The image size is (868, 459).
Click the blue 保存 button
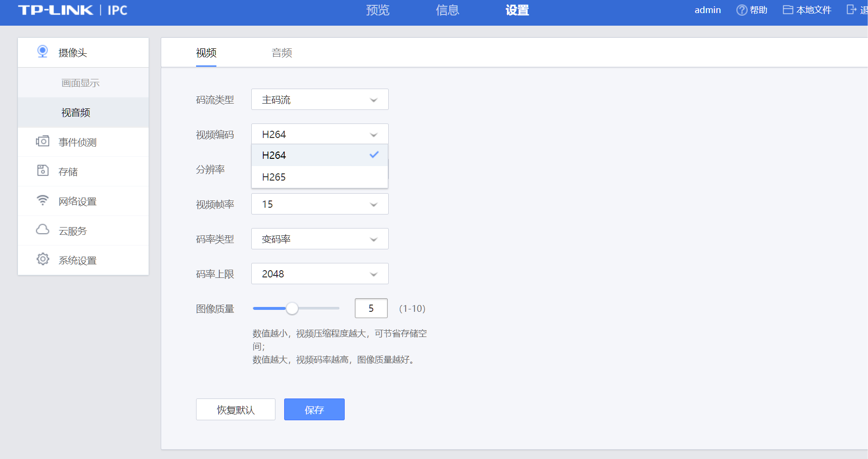point(314,410)
